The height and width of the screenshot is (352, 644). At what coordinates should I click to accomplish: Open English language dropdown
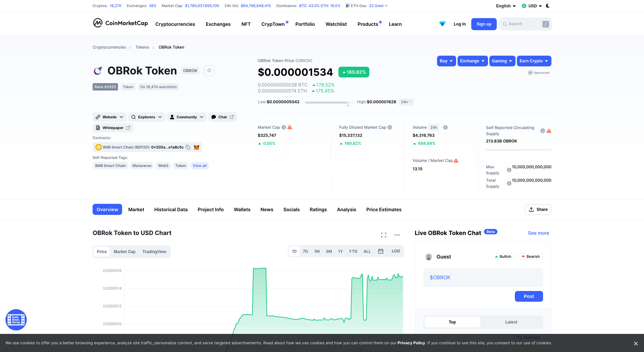click(x=506, y=6)
